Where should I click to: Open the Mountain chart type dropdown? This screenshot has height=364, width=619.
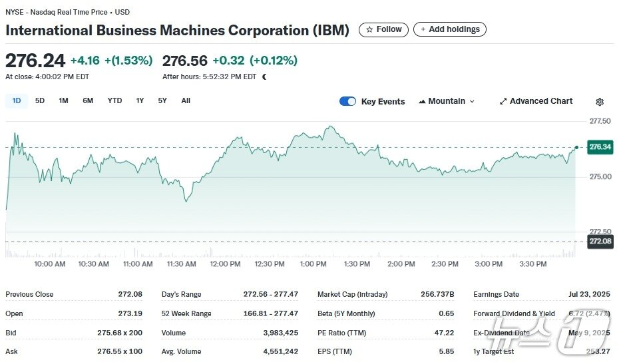click(447, 101)
